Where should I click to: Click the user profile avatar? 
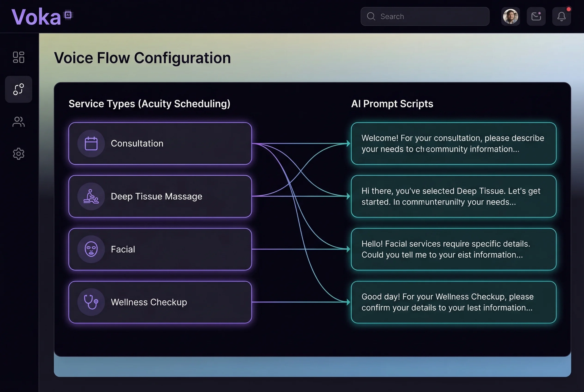click(x=510, y=16)
